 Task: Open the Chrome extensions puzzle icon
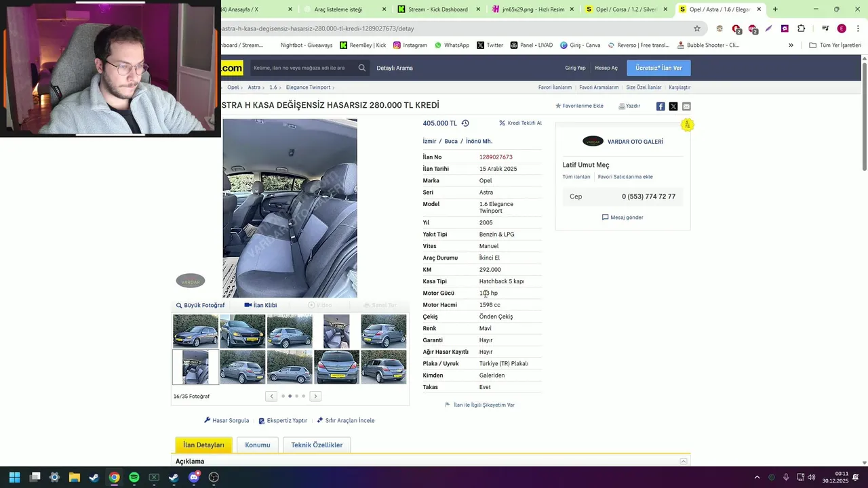click(801, 28)
